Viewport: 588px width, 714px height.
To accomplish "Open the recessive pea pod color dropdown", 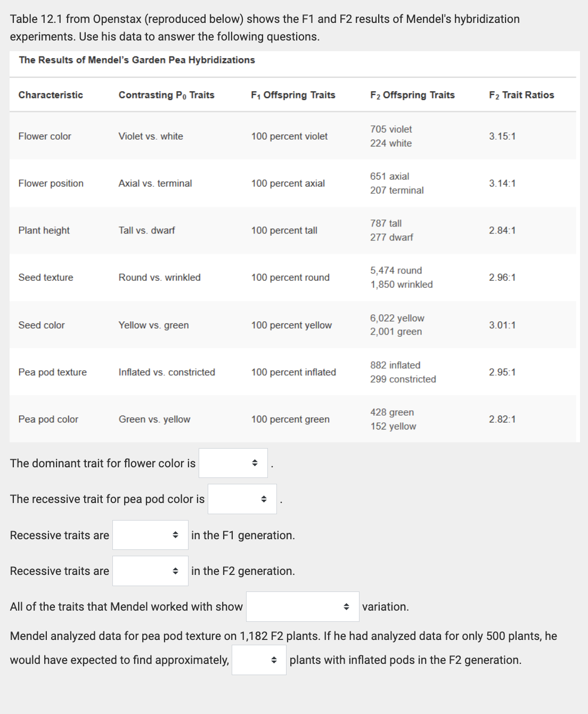I will coord(242,499).
